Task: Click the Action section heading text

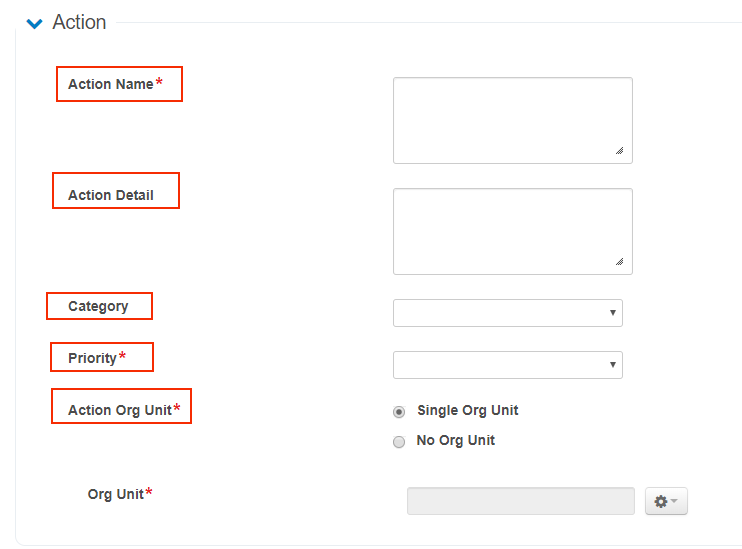Action: pyautogui.click(x=79, y=23)
